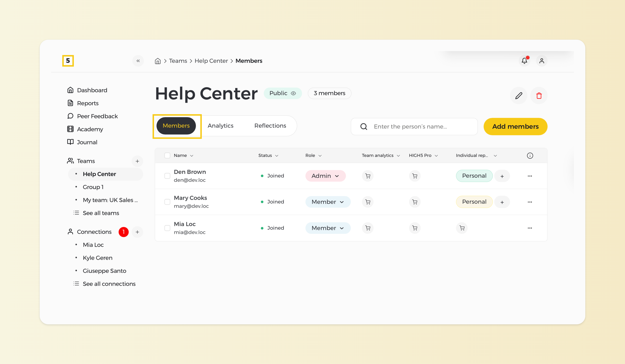
Task: Click the red trash delete icon
Action: point(539,95)
